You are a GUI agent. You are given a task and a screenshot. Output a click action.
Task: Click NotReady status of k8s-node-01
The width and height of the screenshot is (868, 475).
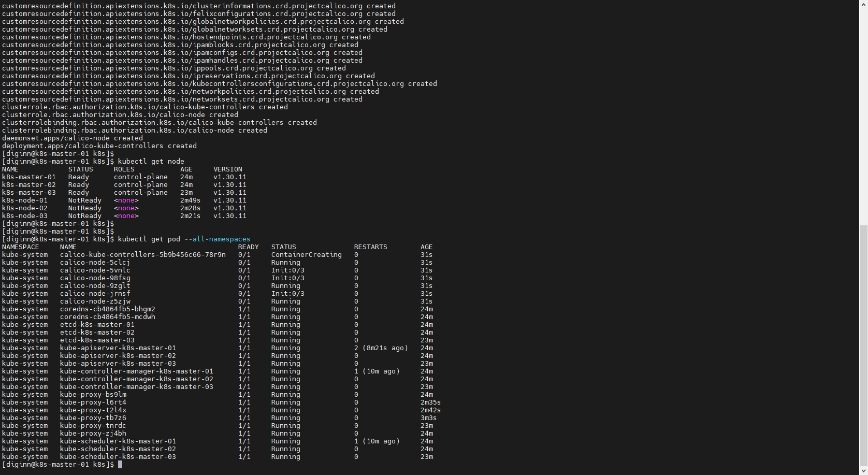click(84, 200)
